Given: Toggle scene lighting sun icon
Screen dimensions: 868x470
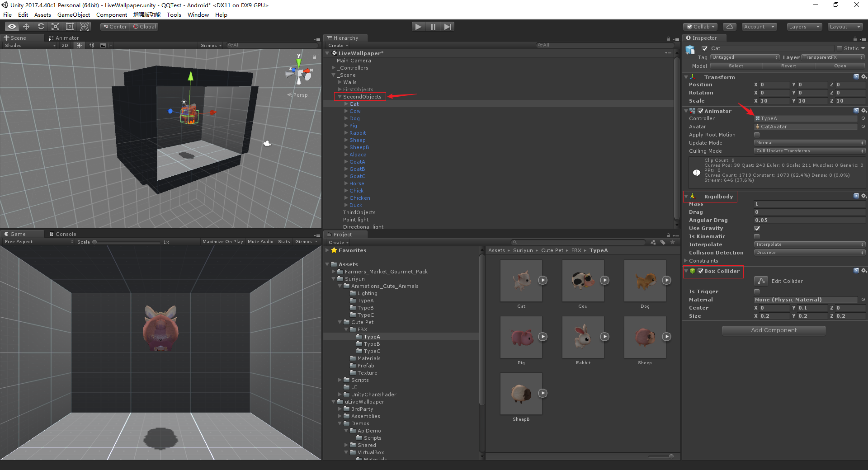Looking at the screenshot, I should 80,45.
